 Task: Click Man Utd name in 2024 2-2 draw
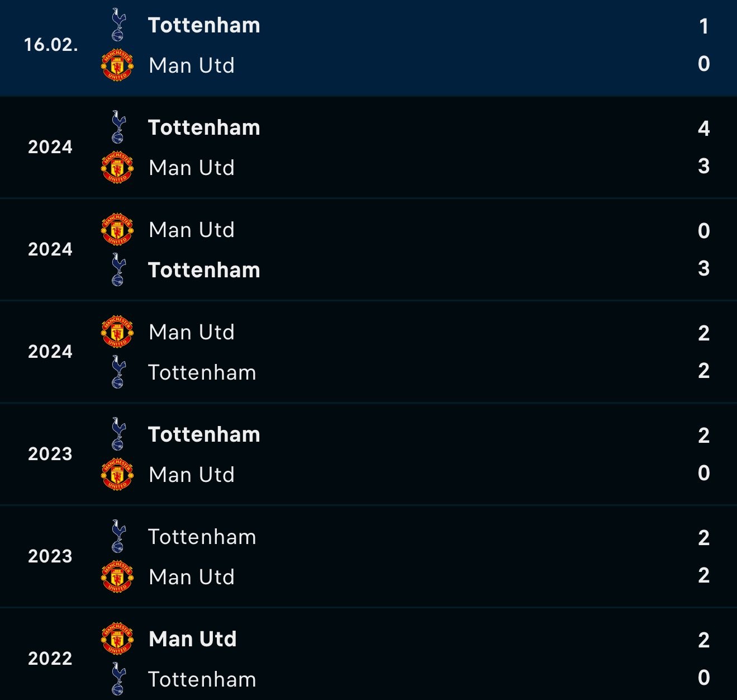[x=192, y=332]
